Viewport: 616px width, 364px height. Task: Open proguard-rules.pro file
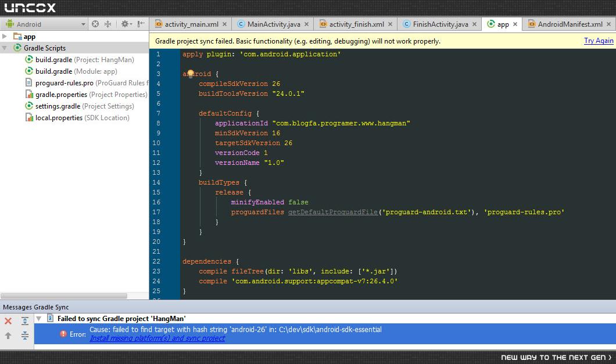[x=87, y=83]
